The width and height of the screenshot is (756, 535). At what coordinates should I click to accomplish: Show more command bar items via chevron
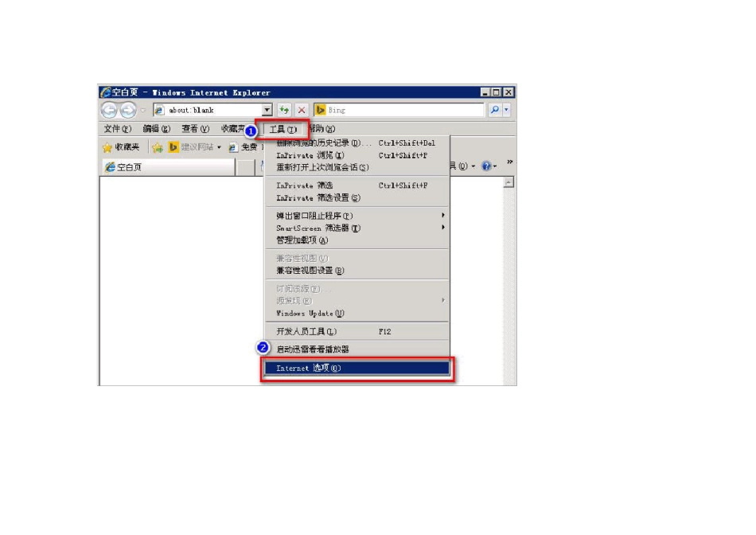(509, 162)
